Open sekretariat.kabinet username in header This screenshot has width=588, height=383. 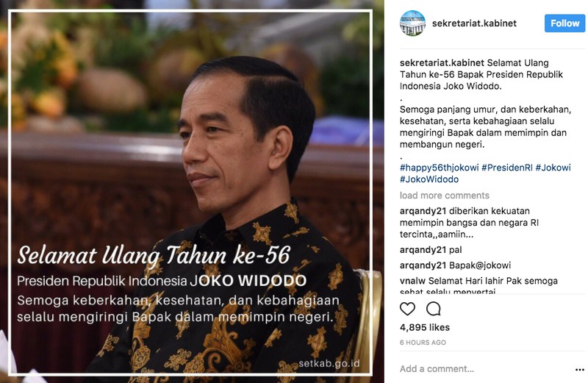pyautogui.click(x=474, y=24)
